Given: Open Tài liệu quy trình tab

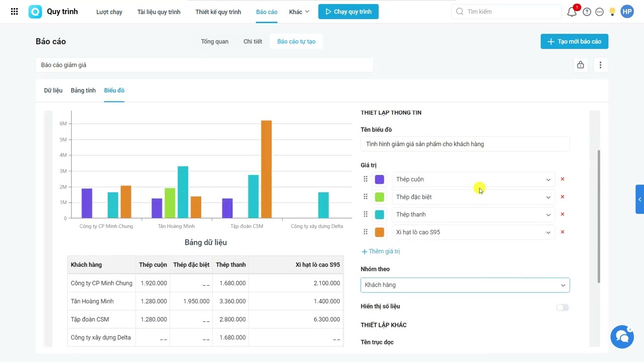Looking at the screenshot, I should pyautogui.click(x=159, y=12).
